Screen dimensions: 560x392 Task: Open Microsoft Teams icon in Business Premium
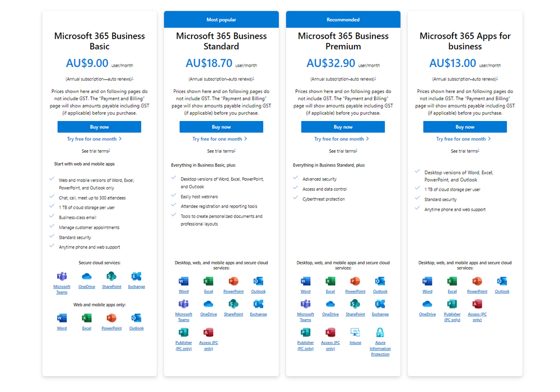tap(305, 304)
